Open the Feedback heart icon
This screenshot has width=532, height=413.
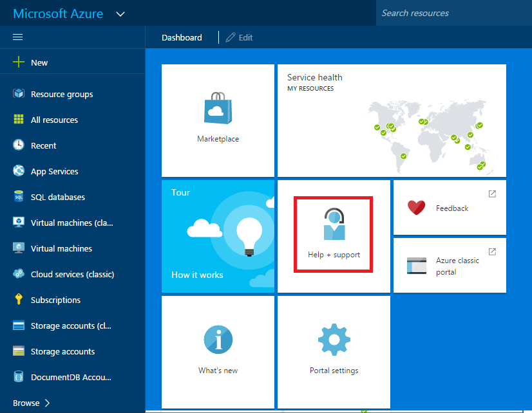click(416, 207)
